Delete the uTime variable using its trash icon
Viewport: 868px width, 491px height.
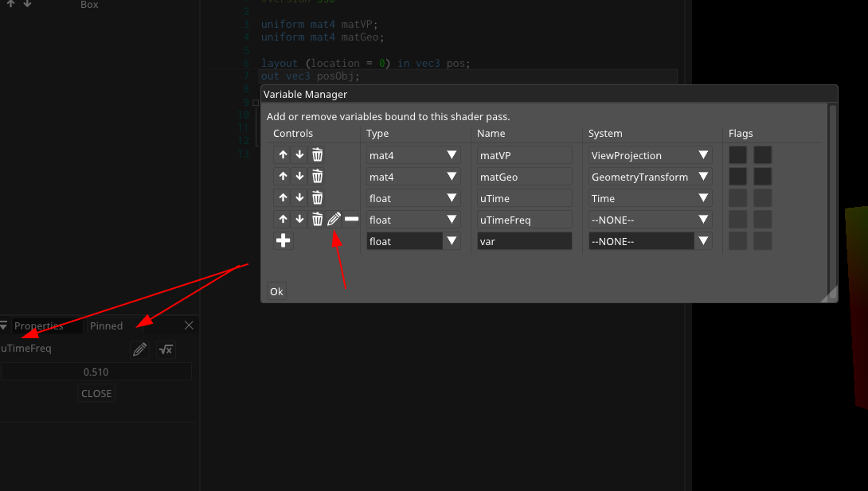tap(317, 197)
